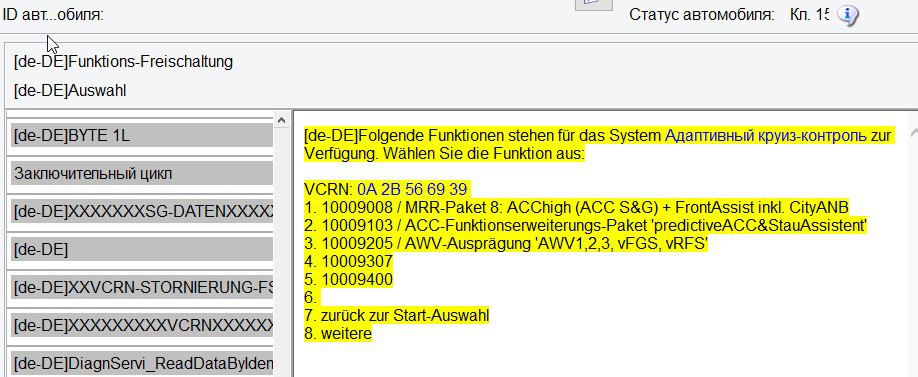Click option 1 MRR-Paket 8 line
The height and width of the screenshot is (377, 918).
pyautogui.click(x=577, y=208)
